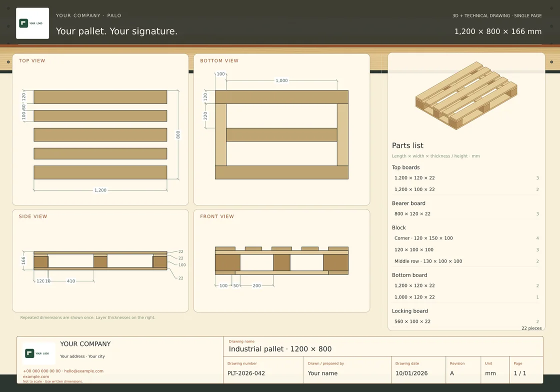560x392 pixels.
Task: Click the page value '1 / 1'
Action: [520, 373]
